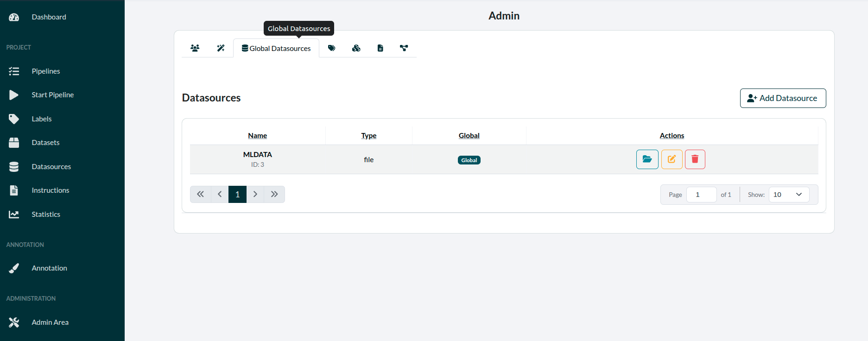This screenshot has width=868, height=341.
Task: Expand the Show rows-per-page dropdown
Action: 789,195
